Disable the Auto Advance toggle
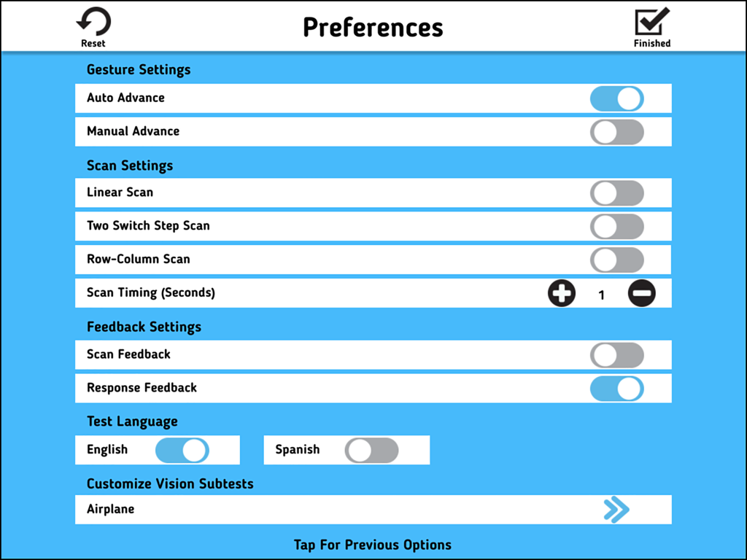This screenshot has width=747, height=560. 616,98
